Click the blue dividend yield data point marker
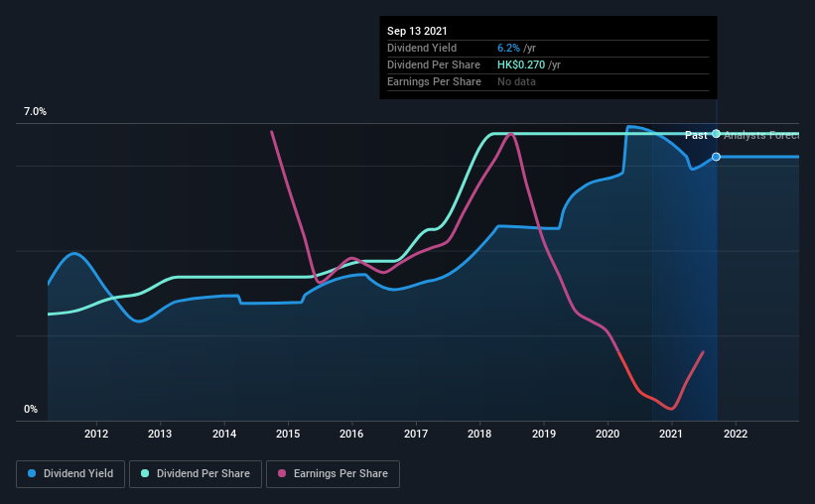 pyautogui.click(x=717, y=157)
